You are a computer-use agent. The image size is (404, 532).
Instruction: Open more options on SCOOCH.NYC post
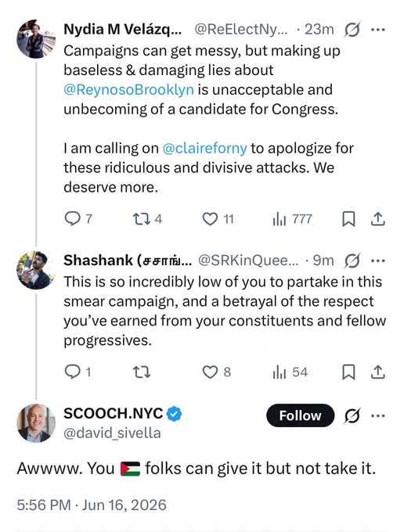(378, 415)
